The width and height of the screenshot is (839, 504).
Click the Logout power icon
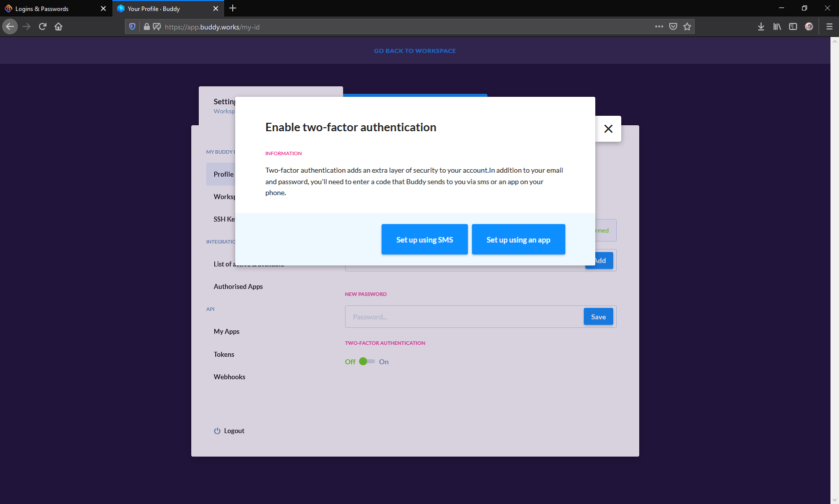pyautogui.click(x=217, y=431)
